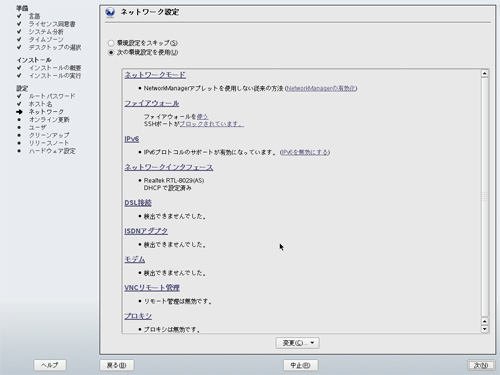This screenshot has height=375, width=500.
Task: Click the ハードウェア設定 step in sidebar
Action: pyautogui.click(x=52, y=151)
